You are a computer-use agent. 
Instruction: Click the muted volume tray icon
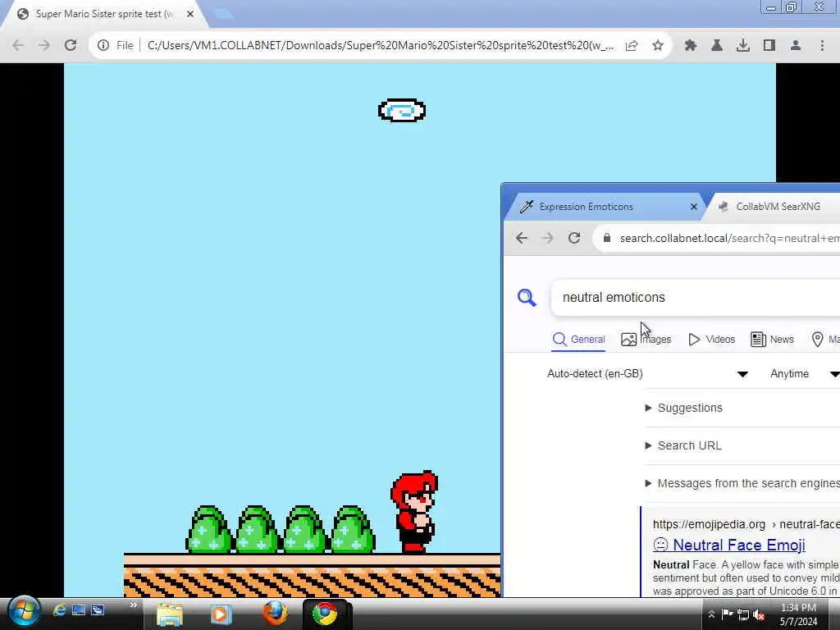pyautogui.click(x=759, y=614)
